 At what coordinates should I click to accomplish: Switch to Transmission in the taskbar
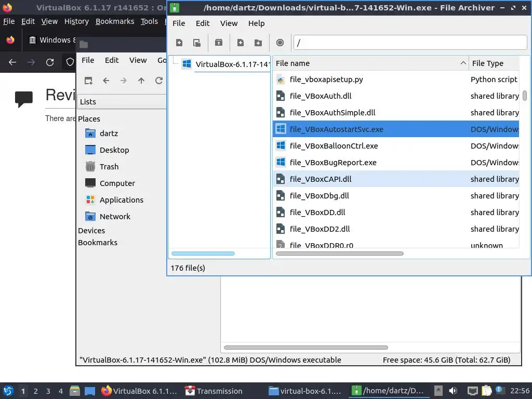tap(214, 391)
